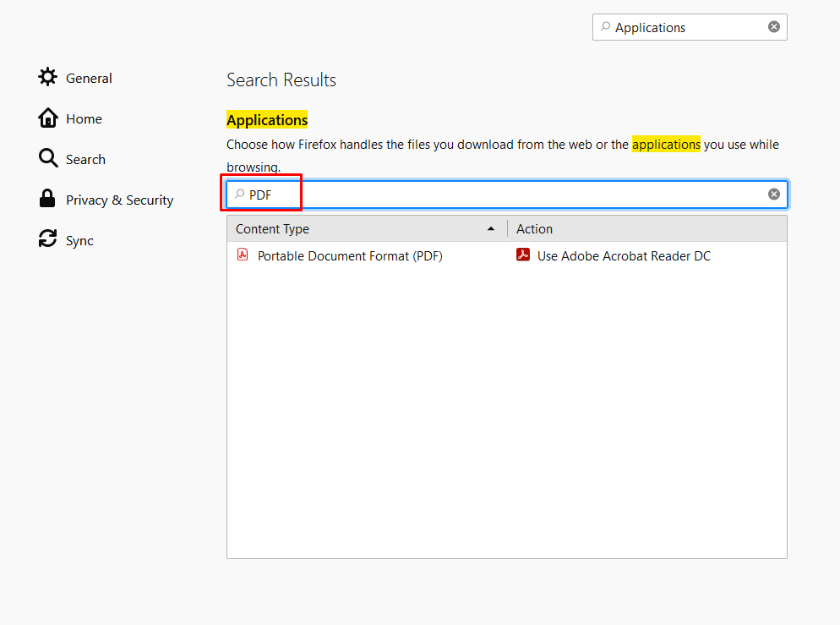Image resolution: width=840 pixels, height=625 pixels.
Task: Toggle the Content Type sort arrow
Action: [491, 229]
